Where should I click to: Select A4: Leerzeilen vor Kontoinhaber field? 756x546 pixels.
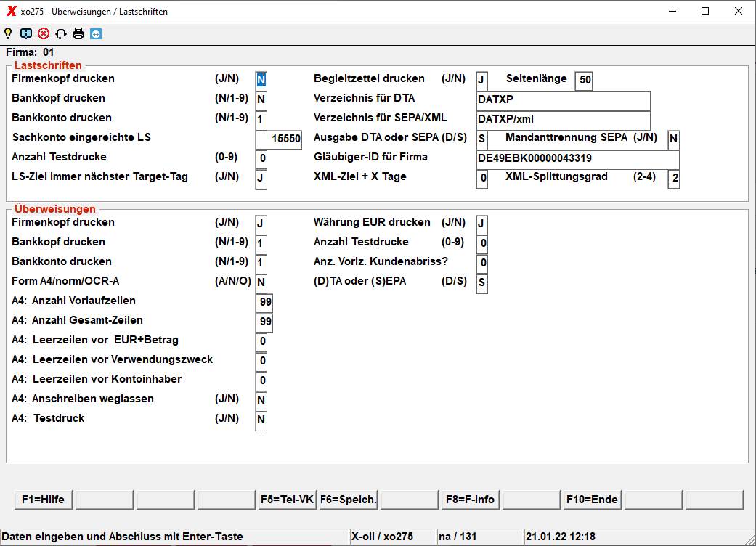tap(261, 380)
